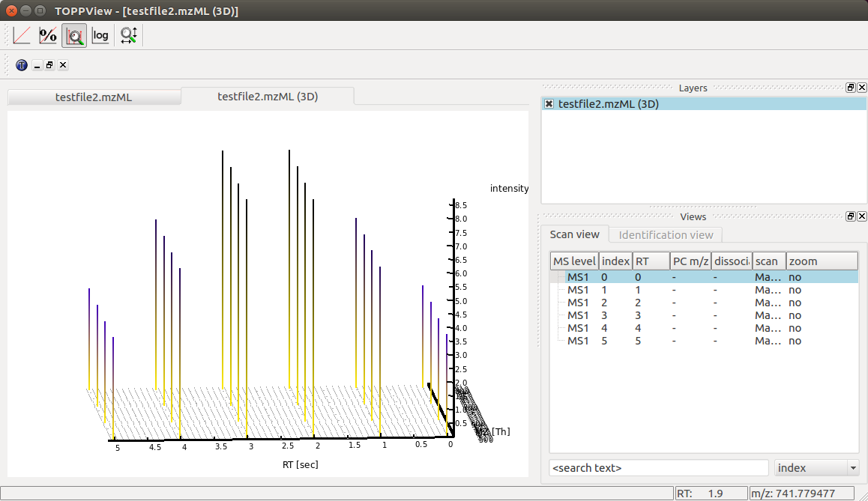Uncheck testfile2.mzML (3D) layer checkbox
The height and width of the screenshot is (501, 868).
coord(549,104)
